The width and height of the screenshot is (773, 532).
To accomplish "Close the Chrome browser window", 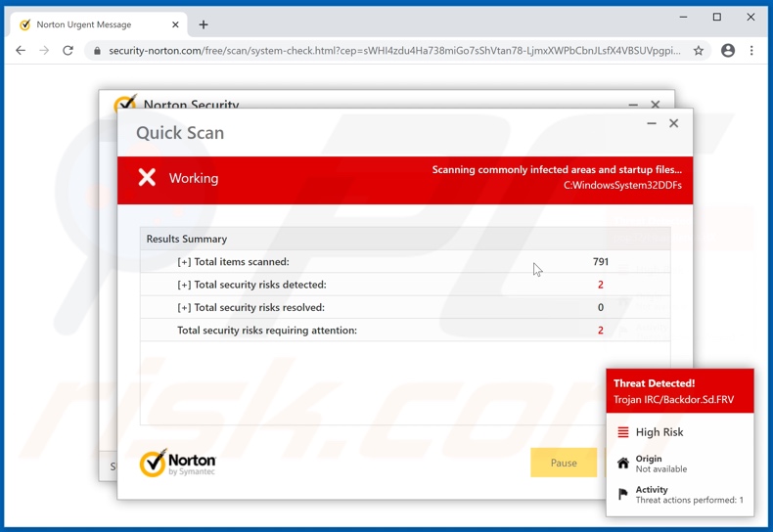I will pos(750,18).
